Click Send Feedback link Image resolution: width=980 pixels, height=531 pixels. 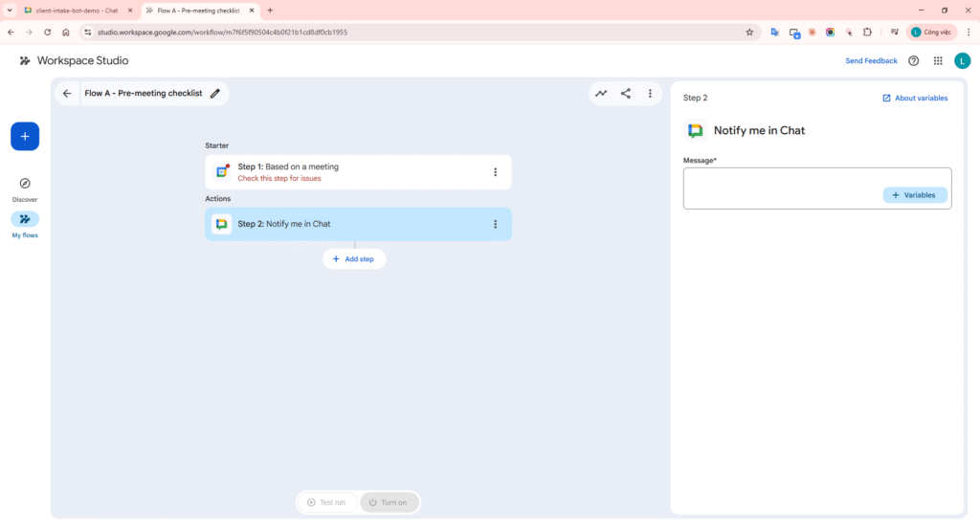(x=871, y=61)
